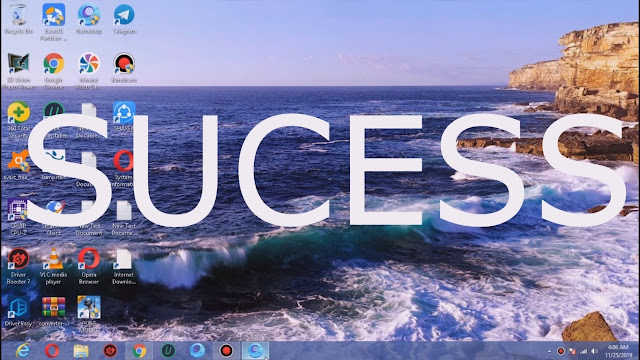The width and height of the screenshot is (640, 360).
Task: Launch Internet Explorer from the taskbar
Action: coord(23,351)
